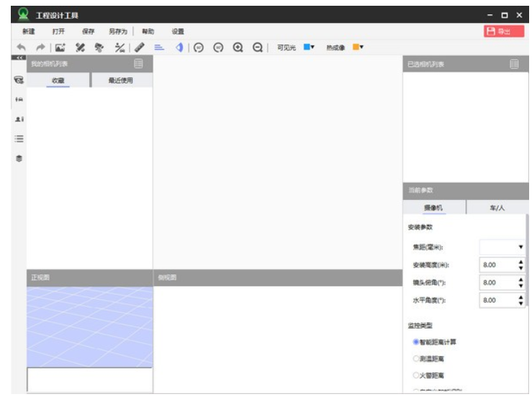Viewport: 532px width, 407px height.
Task: Increase the 镜头俯角 value with up arrow
Action: click(x=520, y=280)
